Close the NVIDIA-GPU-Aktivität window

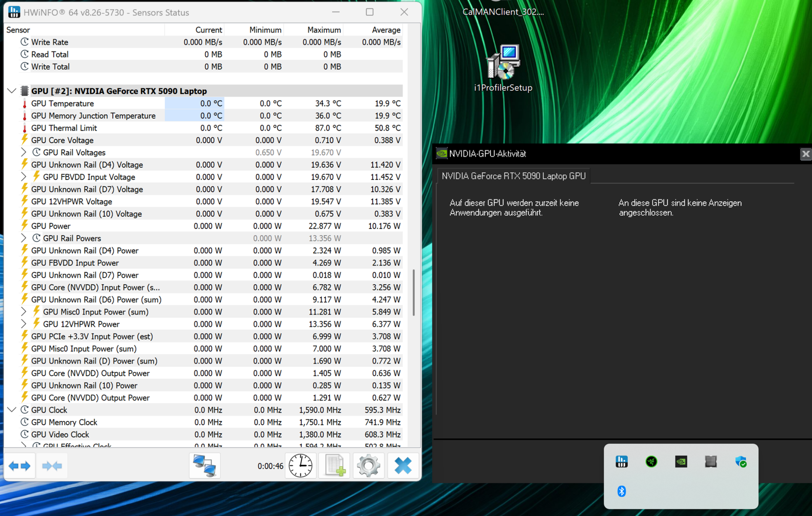pyautogui.click(x=806, y=154)
